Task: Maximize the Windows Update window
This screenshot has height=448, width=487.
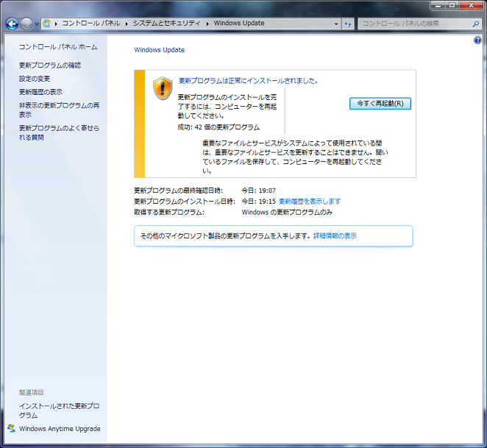Action: click(x=452, y=5)
